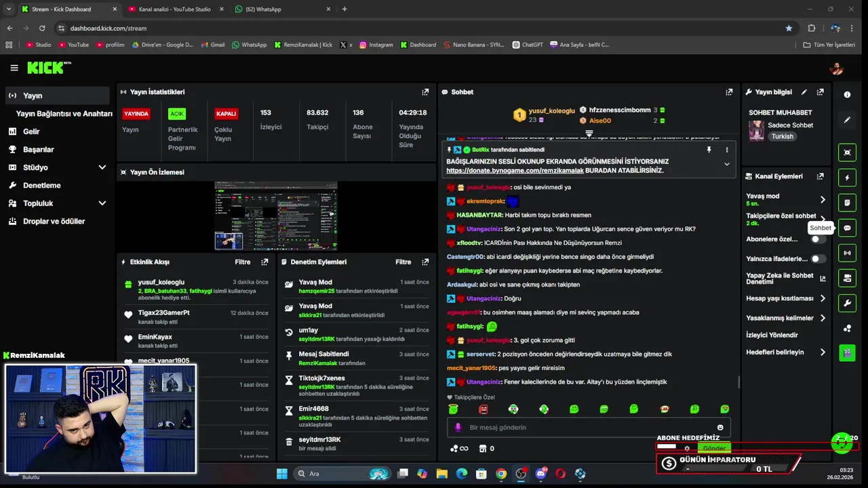868x488 pixels.
Task: Pop out the Etkinlik Akışı panel
Action: (264, 262)
